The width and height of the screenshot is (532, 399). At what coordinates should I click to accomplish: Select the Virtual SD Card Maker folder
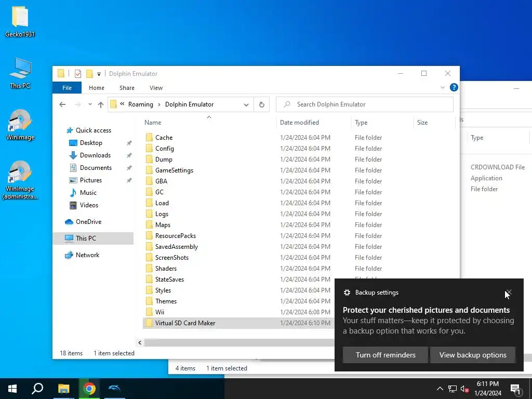185,323
